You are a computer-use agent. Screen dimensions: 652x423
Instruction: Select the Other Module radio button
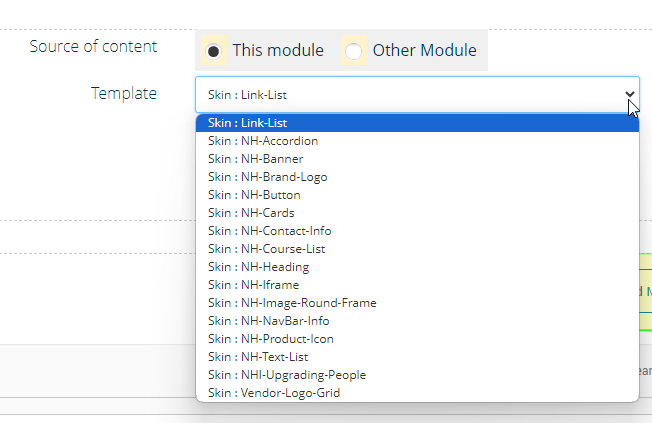coord(354,50)
